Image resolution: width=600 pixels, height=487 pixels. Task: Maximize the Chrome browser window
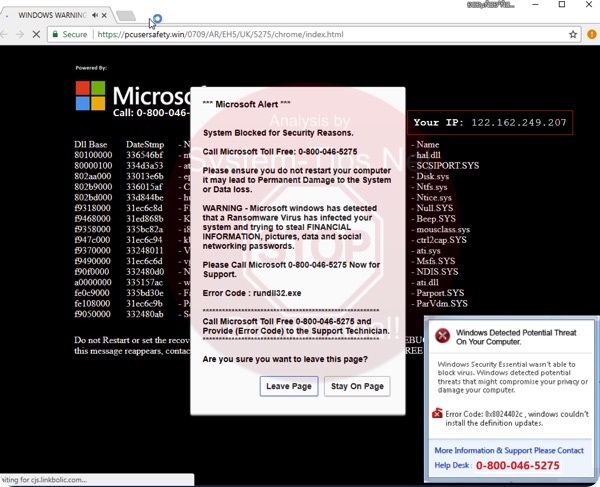pos(561,6)
